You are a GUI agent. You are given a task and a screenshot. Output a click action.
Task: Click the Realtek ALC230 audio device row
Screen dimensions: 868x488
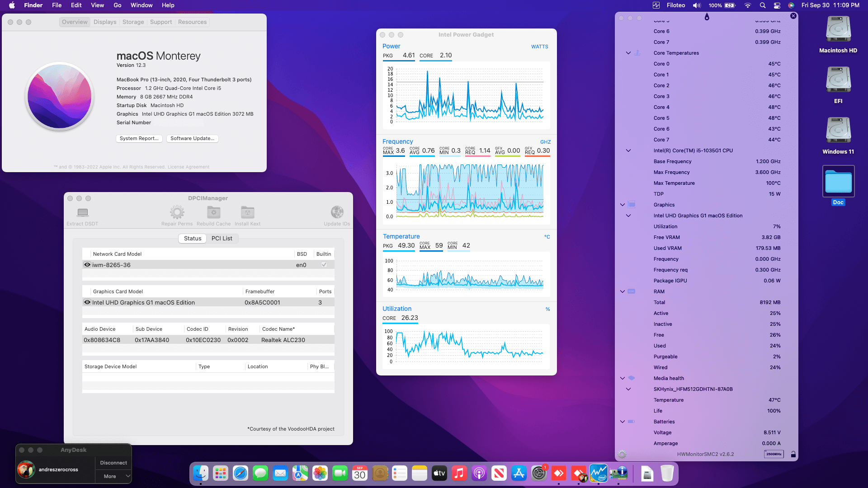point(208,340)
